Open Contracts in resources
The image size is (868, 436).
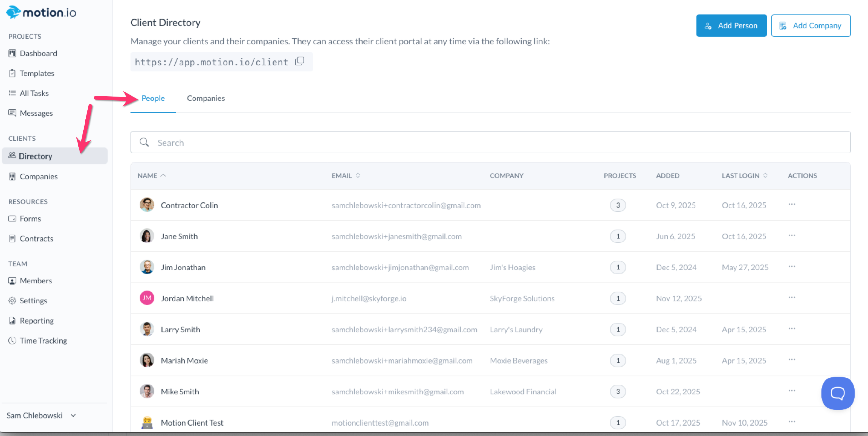(x=36, y=238)
